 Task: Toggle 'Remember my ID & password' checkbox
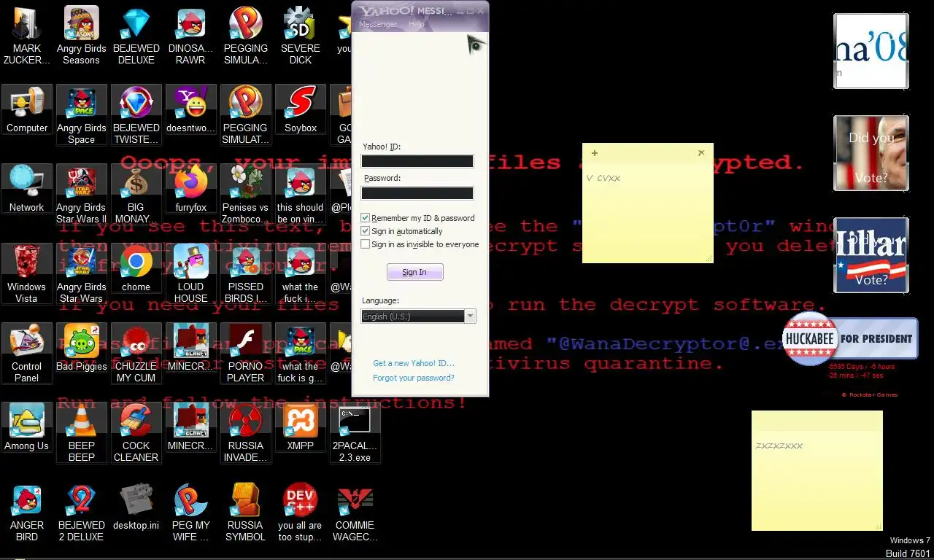[x=366, y=218]
